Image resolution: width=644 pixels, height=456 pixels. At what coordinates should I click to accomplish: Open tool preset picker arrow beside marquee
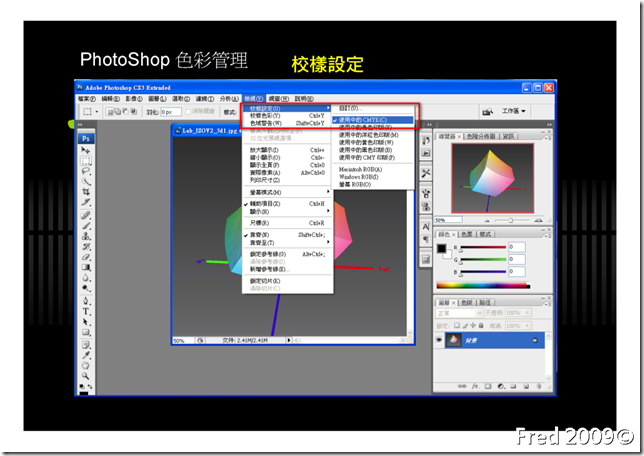[97, 111]
